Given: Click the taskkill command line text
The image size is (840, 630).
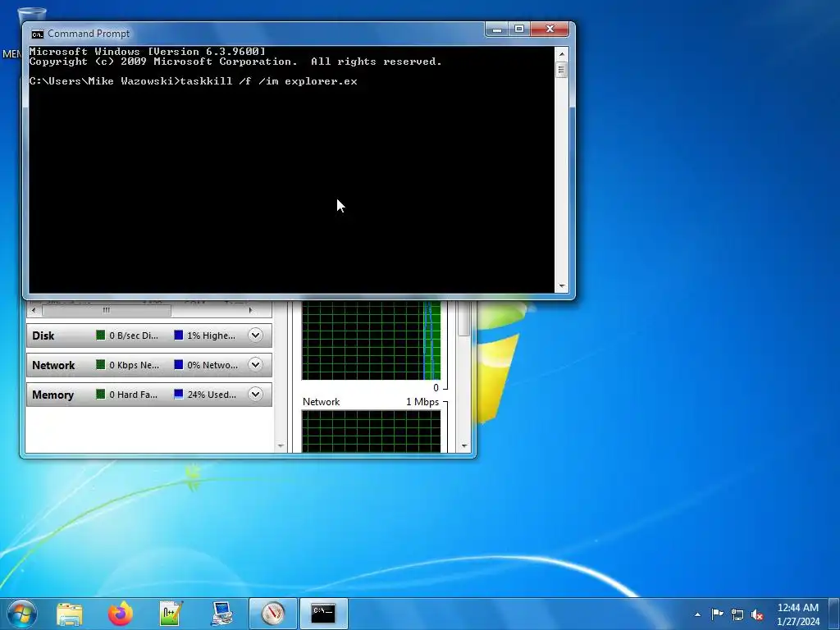Looking at the screenshot, I should [x=269, y=81].
